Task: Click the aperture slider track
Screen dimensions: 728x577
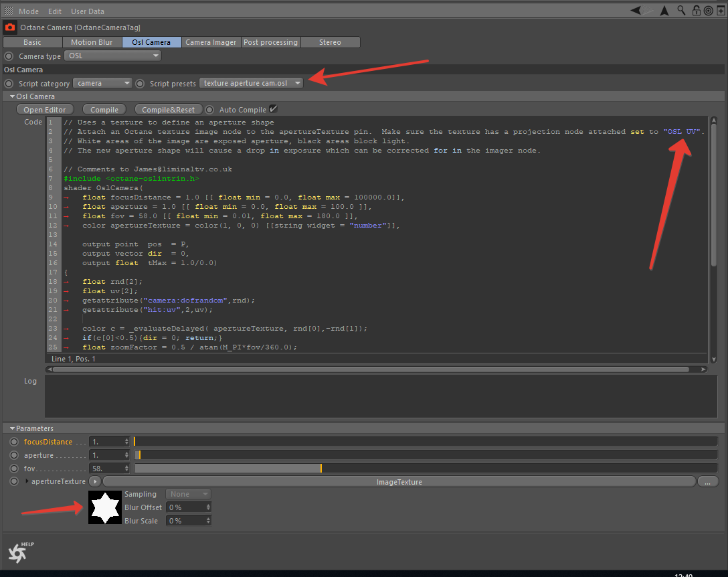Action: point(426,455)
